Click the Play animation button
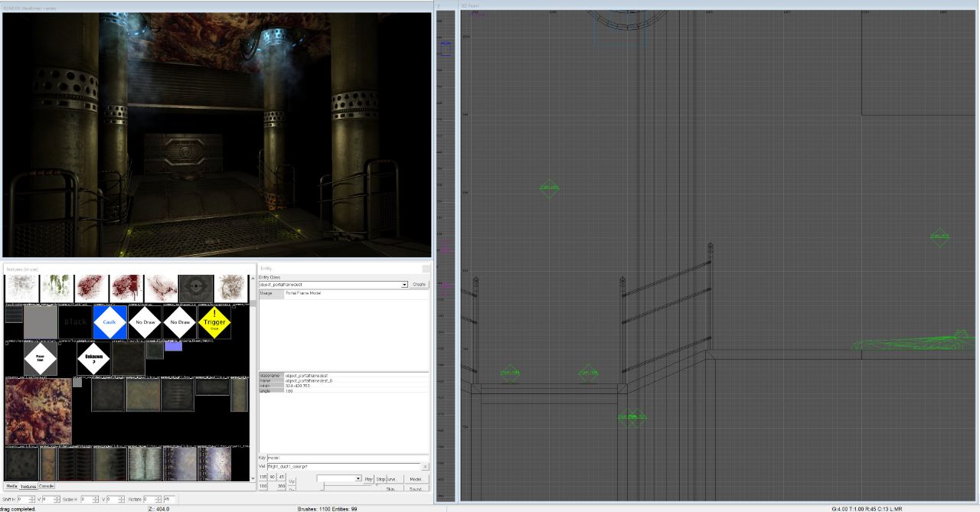Image resolution: width=980 pixels, height=512 pixels. (368, 479)
